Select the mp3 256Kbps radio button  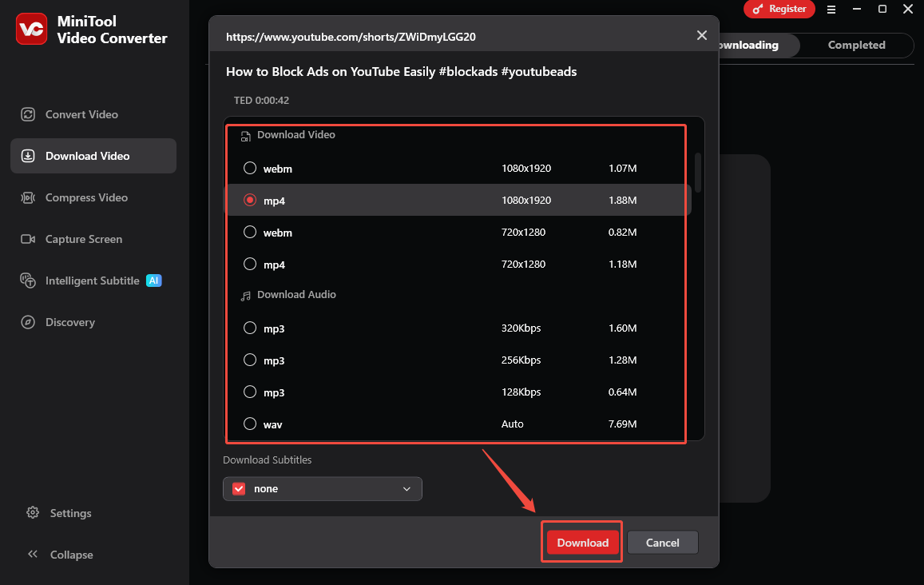tap(250, 360)
